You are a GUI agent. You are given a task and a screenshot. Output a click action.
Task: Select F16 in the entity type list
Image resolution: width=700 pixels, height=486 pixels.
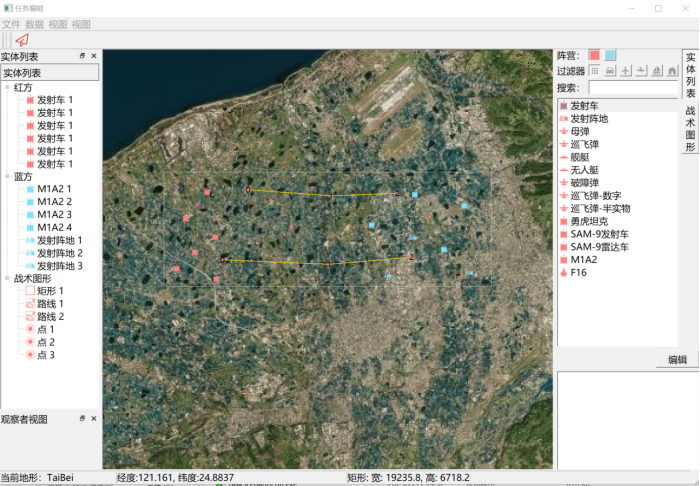click(578, 272)
